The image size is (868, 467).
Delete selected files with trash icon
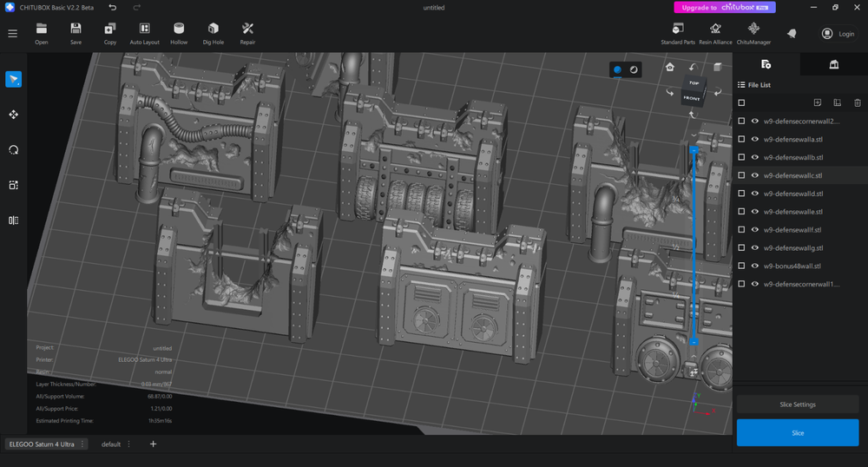point(858,103)
